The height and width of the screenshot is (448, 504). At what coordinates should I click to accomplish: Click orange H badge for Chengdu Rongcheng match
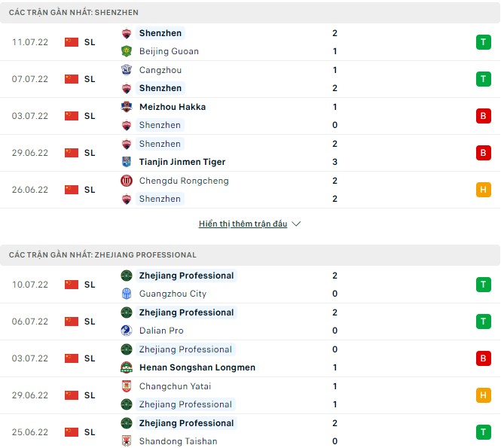click(483, 190)
